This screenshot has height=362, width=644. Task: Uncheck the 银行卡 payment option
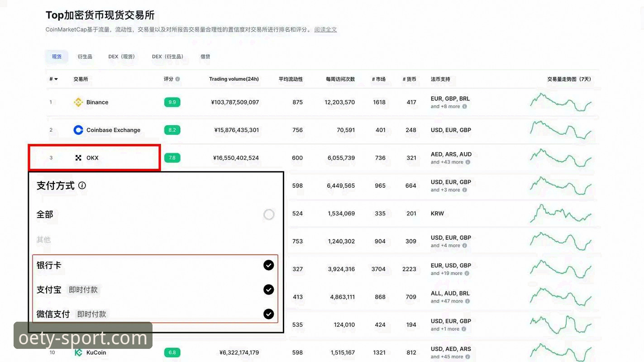pyautogui.click(x=269, y=265)
